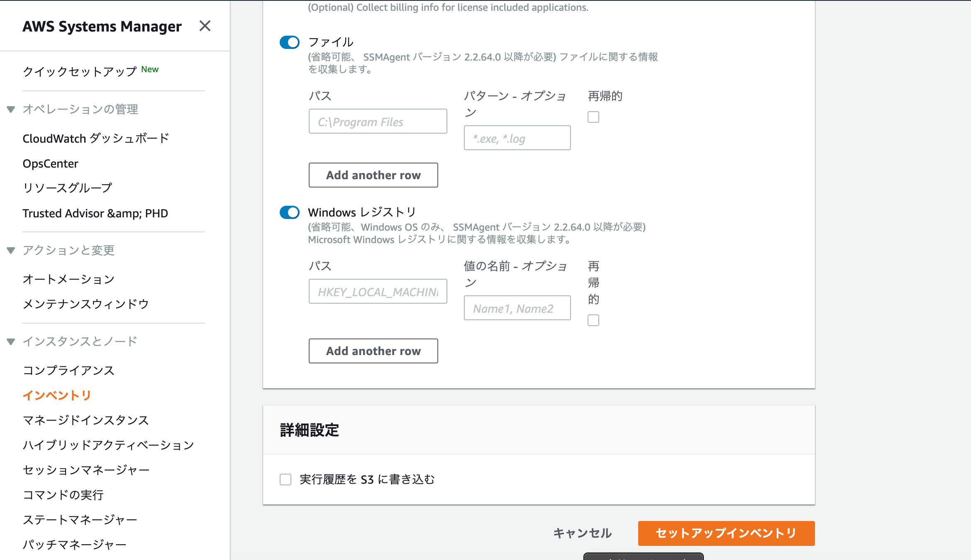Screen dimensions: 971x560
Task: Enable 実行履歴を S3 に書き込む checkbox
Action: pyautogui.click(x=285, y=480)
